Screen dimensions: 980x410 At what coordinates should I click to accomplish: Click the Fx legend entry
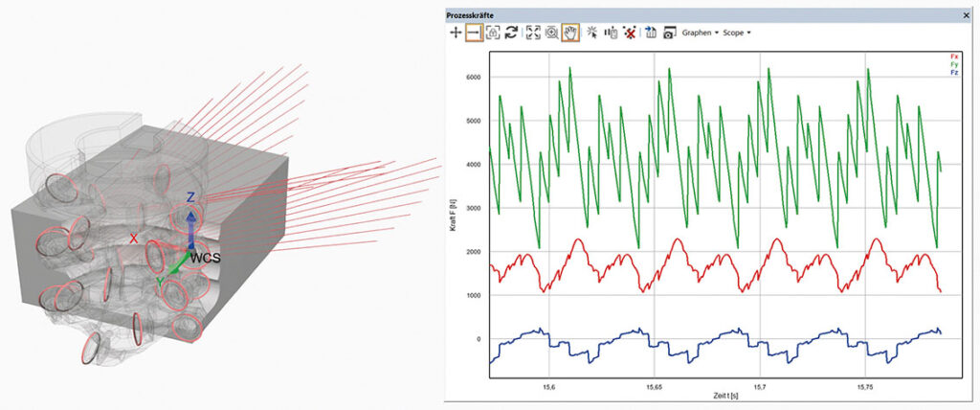954,57
